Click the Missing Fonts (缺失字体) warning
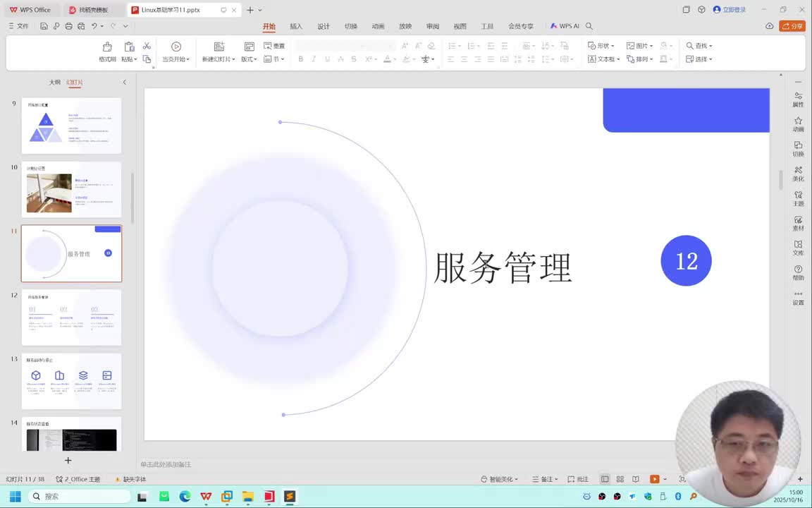The width and height of the screenshot is (812, 508). [130, 479]
